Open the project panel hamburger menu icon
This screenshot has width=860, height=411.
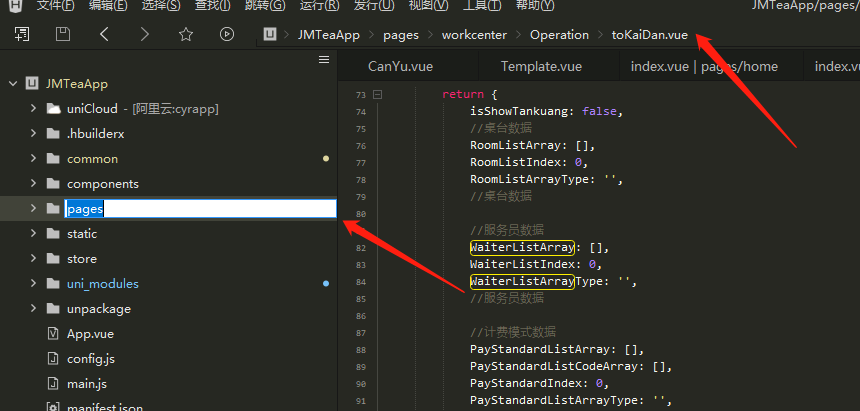(x=323, y=60)
